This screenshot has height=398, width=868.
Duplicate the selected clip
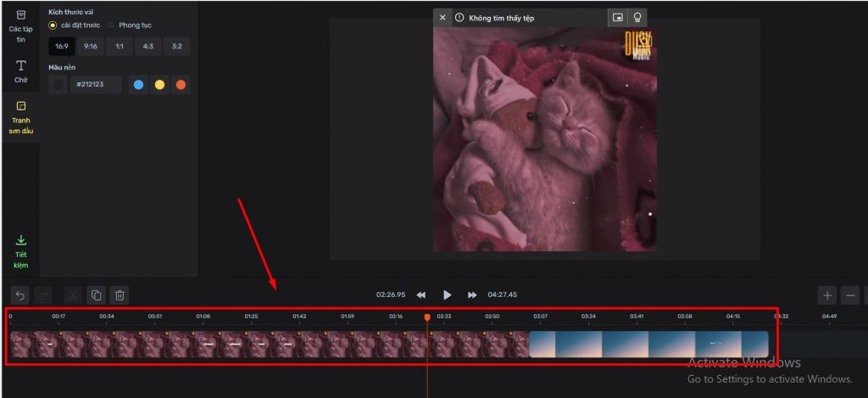[96, 295]
